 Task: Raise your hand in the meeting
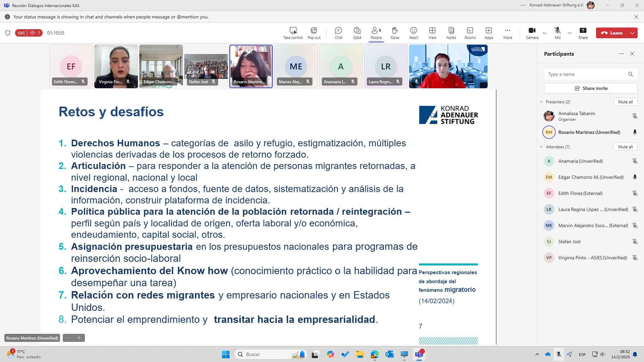(x=395, y=33)
